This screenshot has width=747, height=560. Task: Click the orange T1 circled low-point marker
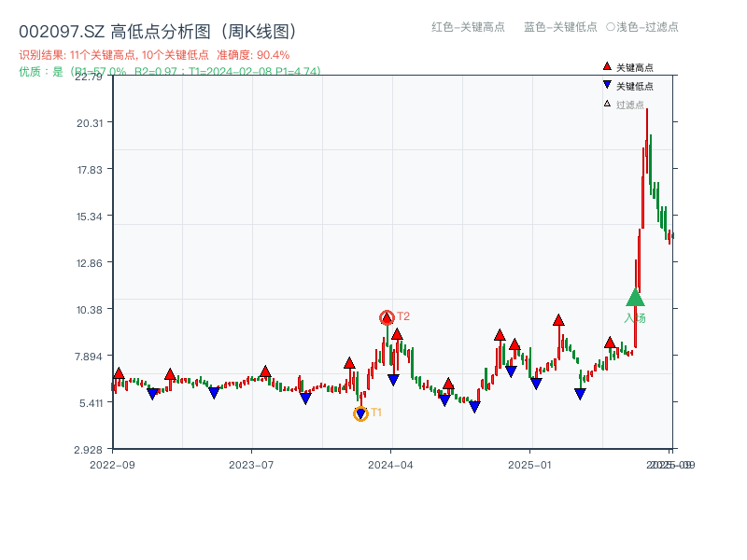click(x=360, y=413)
